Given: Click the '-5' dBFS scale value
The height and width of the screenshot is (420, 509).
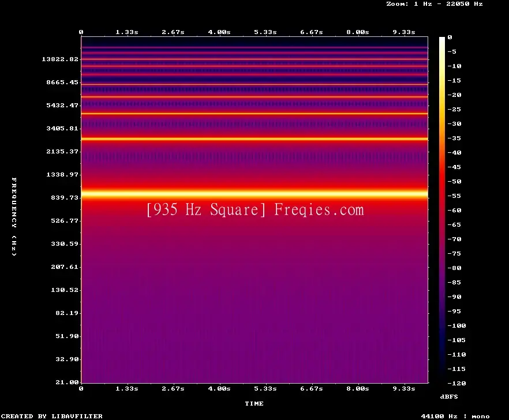Looking at the screenshot, I should (452, 51).
